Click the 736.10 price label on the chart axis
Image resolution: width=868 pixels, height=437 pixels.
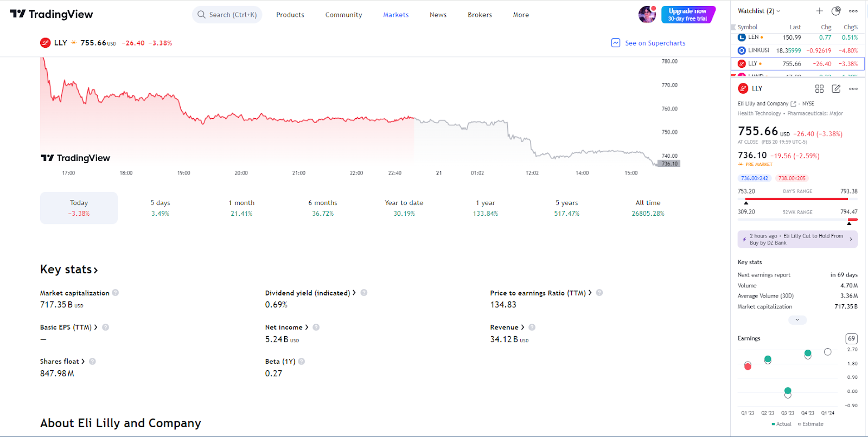(x=669, y=164)
